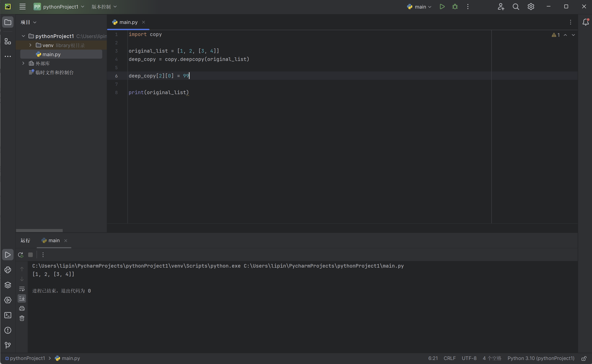Switch to main.py editor tab
Viewport: 592px width, 364px height.
128,22
